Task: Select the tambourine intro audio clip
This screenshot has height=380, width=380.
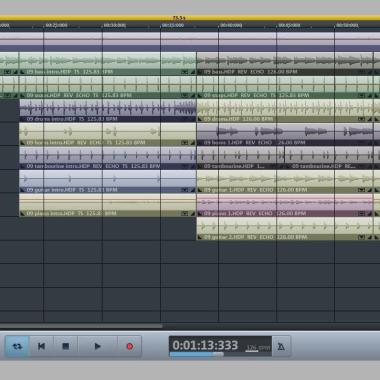Action: pos(108,158)
